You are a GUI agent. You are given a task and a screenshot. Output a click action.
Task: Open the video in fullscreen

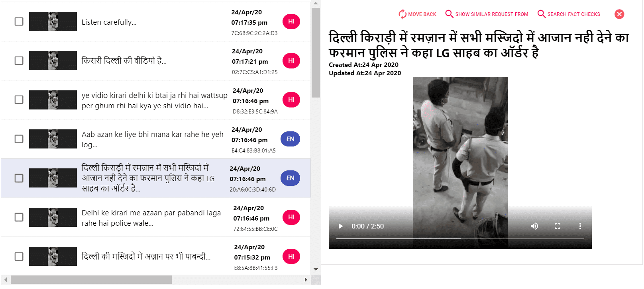pyautogui.click(x=558, y=226)
